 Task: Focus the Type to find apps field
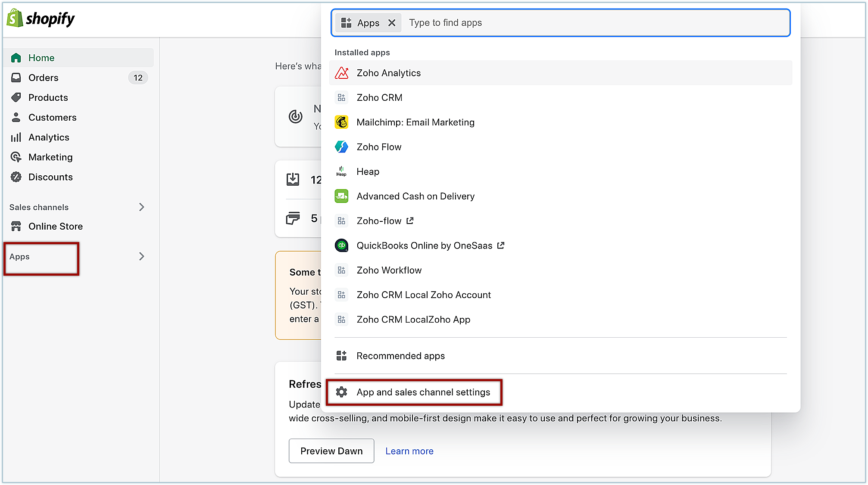[x=595, y=23]
